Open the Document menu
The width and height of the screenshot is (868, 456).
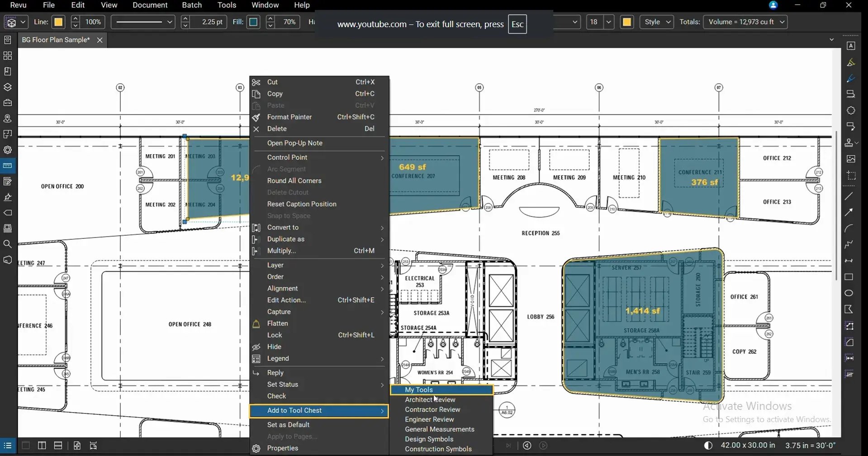[x=150, y=5]
